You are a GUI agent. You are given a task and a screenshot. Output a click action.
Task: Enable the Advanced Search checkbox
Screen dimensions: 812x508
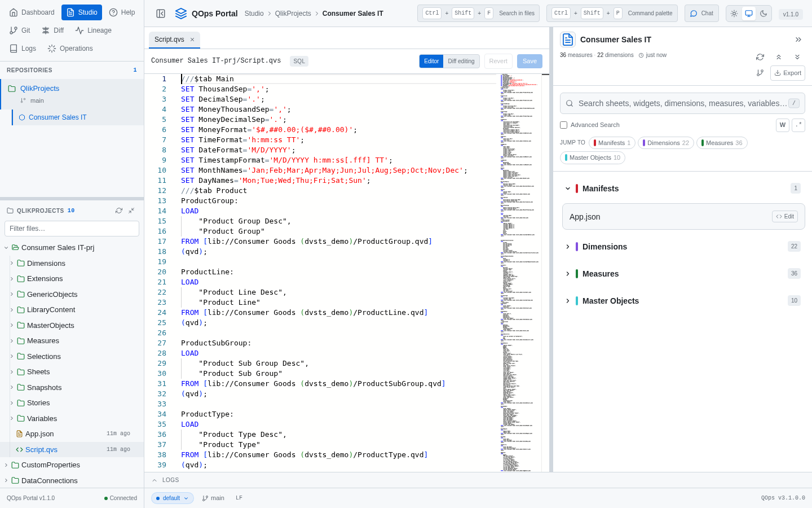click(563, 125)
